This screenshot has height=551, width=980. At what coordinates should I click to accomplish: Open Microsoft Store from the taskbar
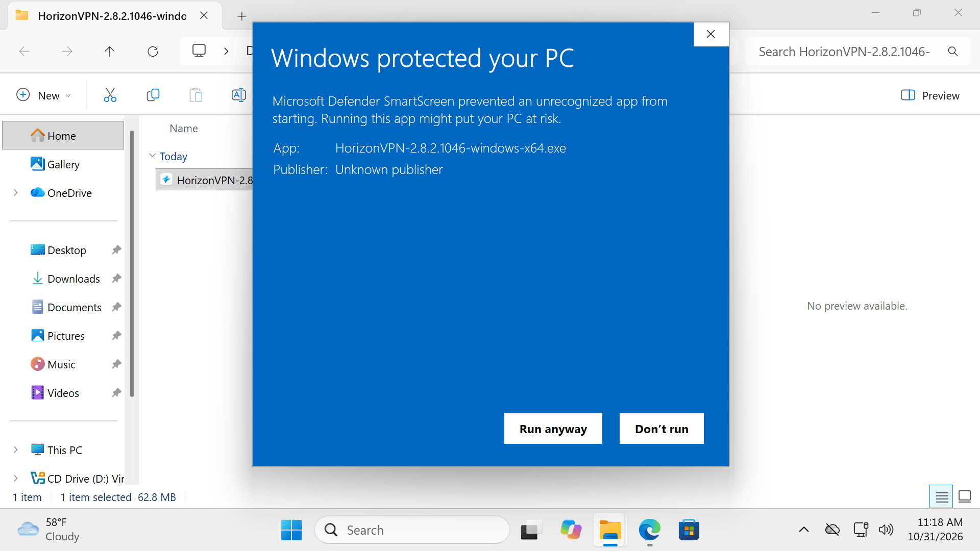point(689,530)
